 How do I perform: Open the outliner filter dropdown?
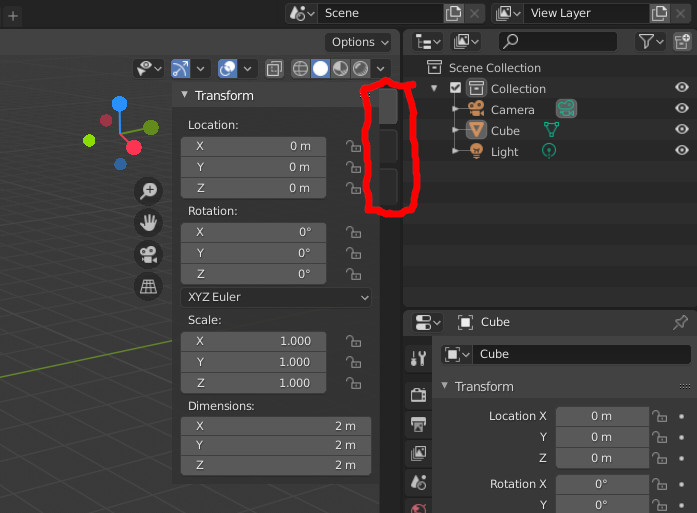651,42
